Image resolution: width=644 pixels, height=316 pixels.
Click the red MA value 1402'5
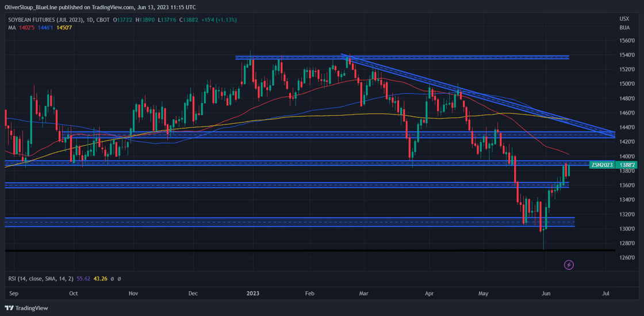26,27
